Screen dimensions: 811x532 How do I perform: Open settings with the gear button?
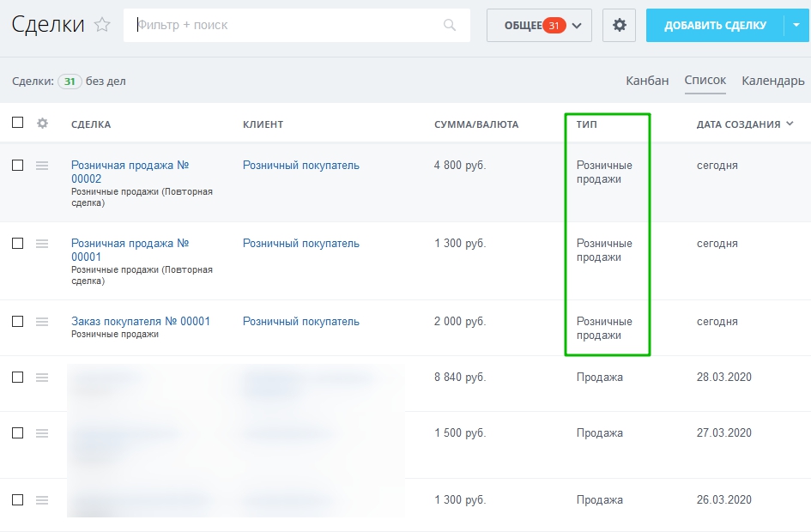(619, 26)
